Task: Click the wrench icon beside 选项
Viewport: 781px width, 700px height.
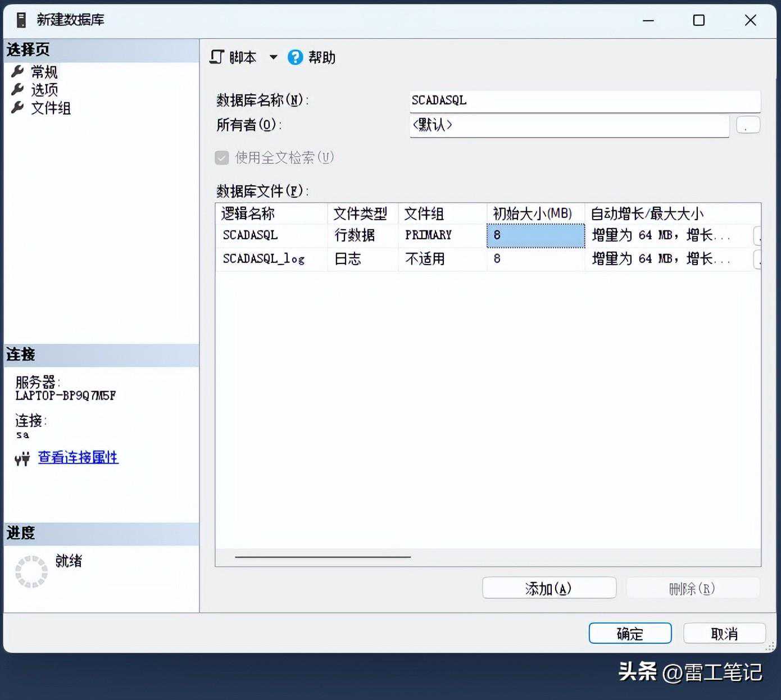Action: [x=18, y=89]
